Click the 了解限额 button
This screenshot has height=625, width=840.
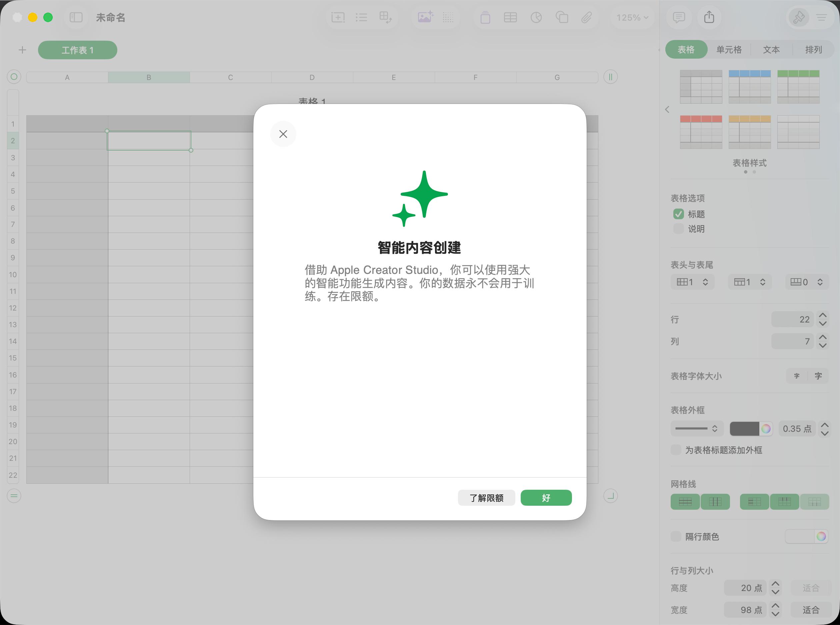(486, 498)
